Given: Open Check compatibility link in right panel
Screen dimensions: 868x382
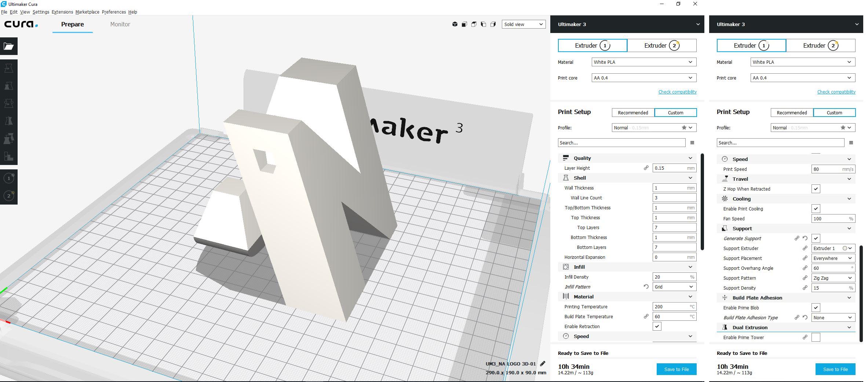Looking at the screenshot, I should [x=836, y=92].
